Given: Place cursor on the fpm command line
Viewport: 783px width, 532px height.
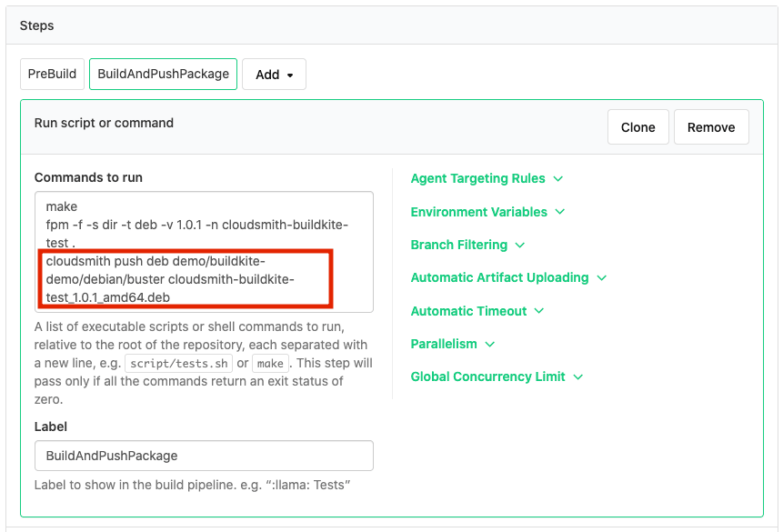Looking at the screenshot, I should (196, 224).
